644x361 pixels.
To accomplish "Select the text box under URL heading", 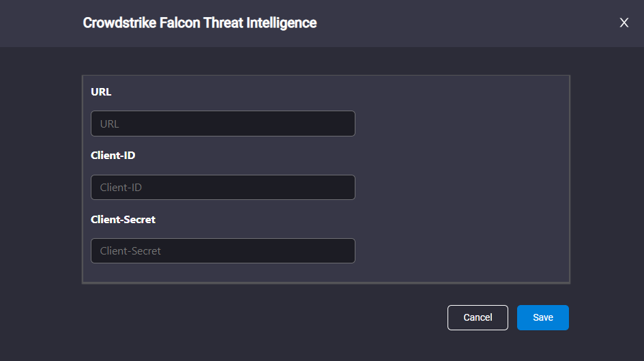I will click(x=223, y=124).
